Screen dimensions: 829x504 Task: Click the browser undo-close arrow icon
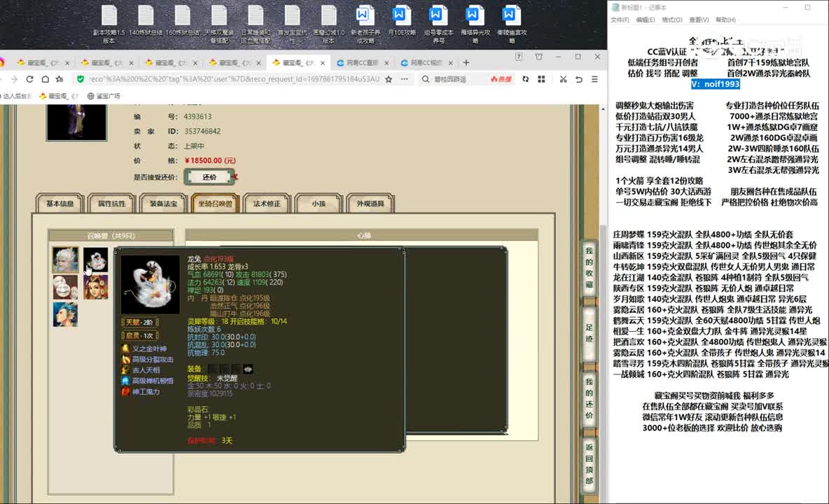[x=579, y=79]
